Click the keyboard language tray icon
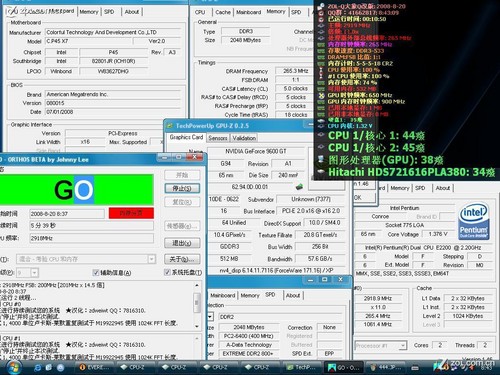The image size is (500, 375). point(415,368)
